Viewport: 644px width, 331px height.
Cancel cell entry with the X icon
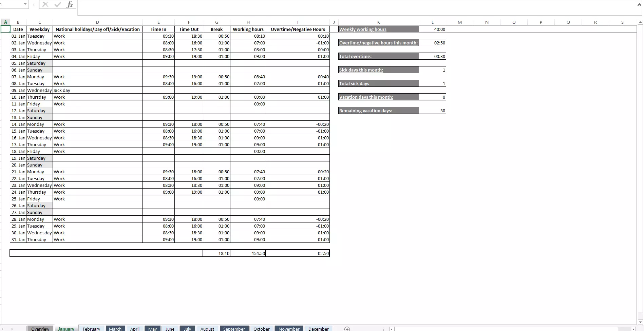[45, 4]
